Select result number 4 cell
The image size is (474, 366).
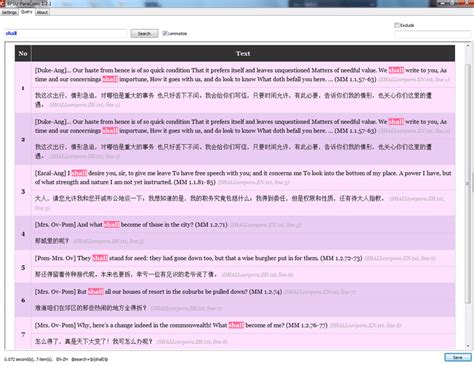pos(23,233)
